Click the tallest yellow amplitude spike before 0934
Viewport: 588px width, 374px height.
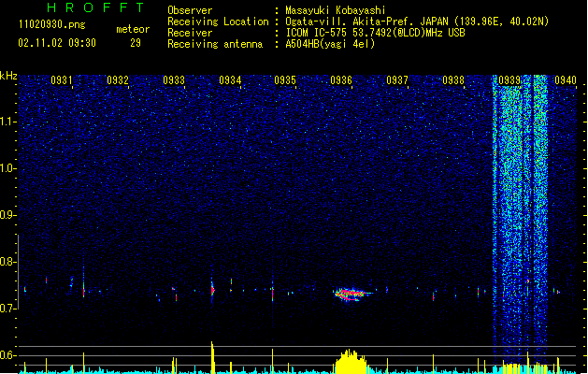(x=212, y=357)
